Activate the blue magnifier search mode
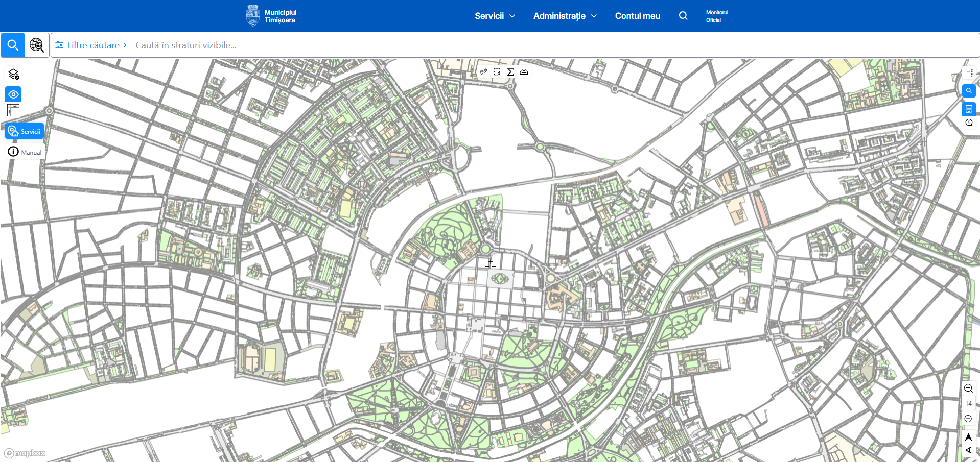The width and height of the screenshot is (980, 462). 13,45
